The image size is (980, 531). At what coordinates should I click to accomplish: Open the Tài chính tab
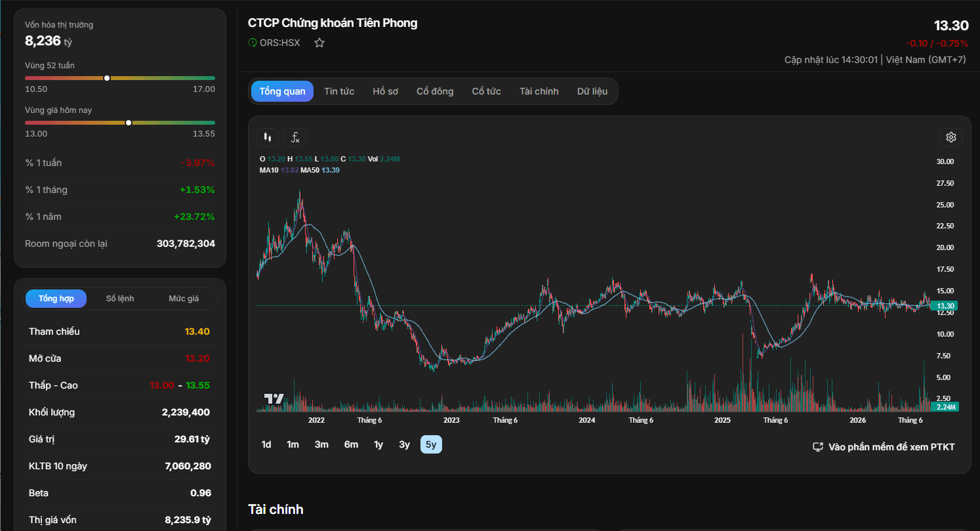[539, 91]
